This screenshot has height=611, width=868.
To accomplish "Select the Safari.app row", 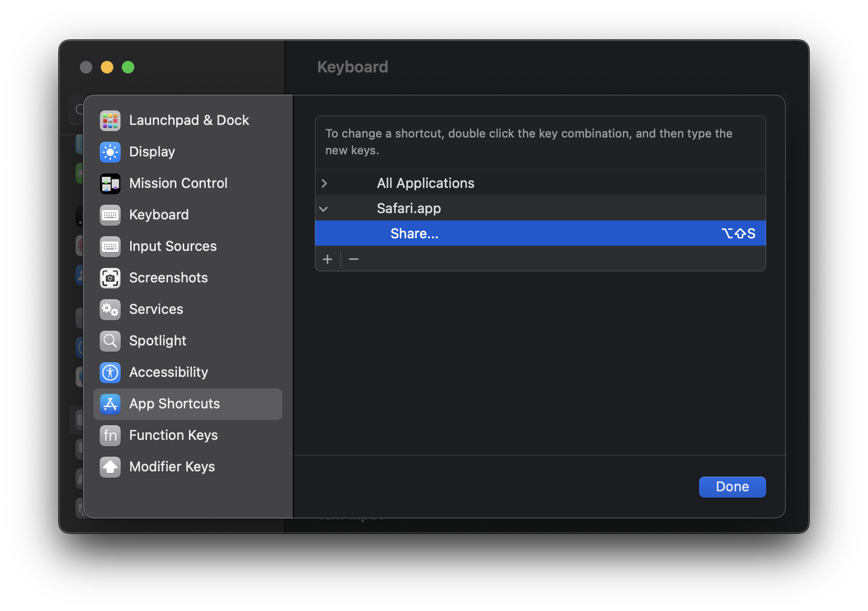I will pos(541,208).
